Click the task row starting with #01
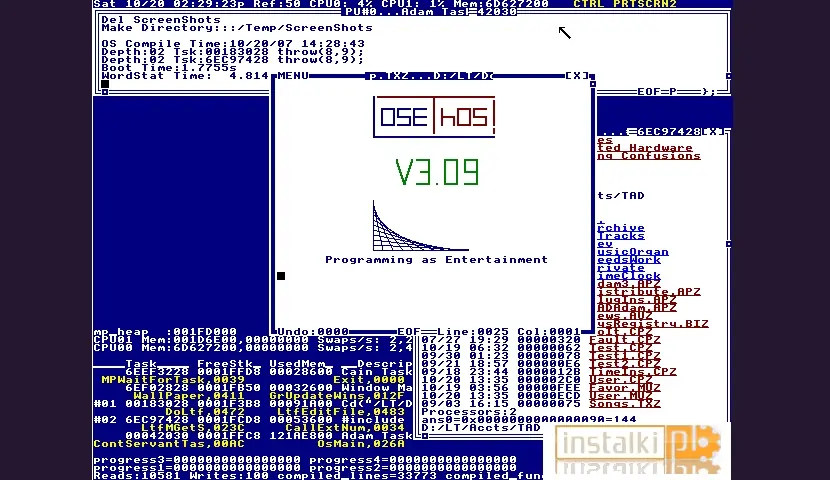830x480 pixels. 253,403
